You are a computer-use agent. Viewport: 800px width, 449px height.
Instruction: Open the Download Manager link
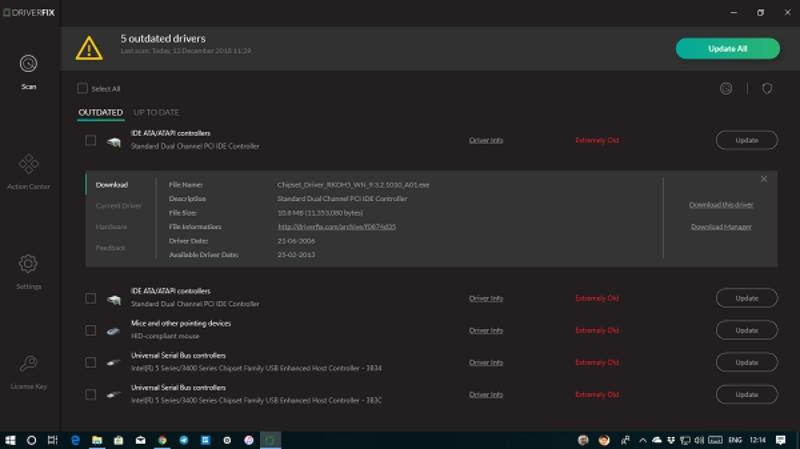pos(721,227)
